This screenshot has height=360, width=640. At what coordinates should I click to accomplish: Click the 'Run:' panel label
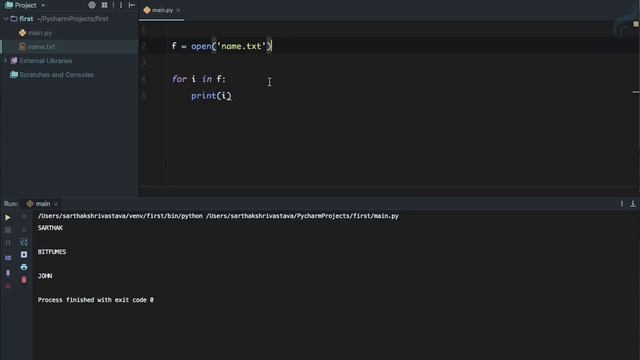(x=11, y=203)
